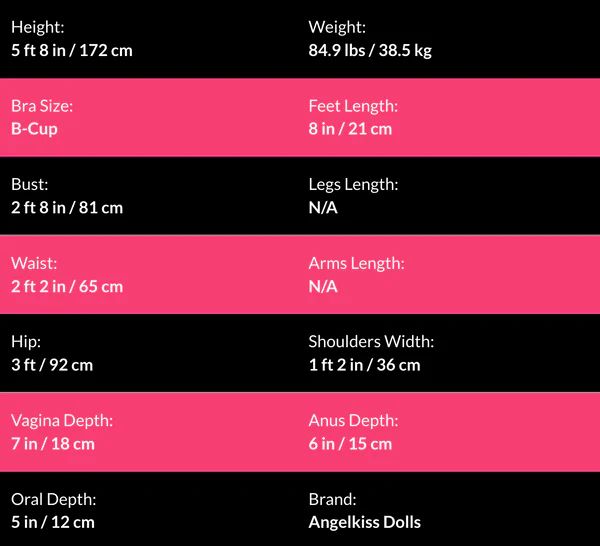Screen dimensions: 600x546
Task: Click the Height label
Action: click(36, 27)
